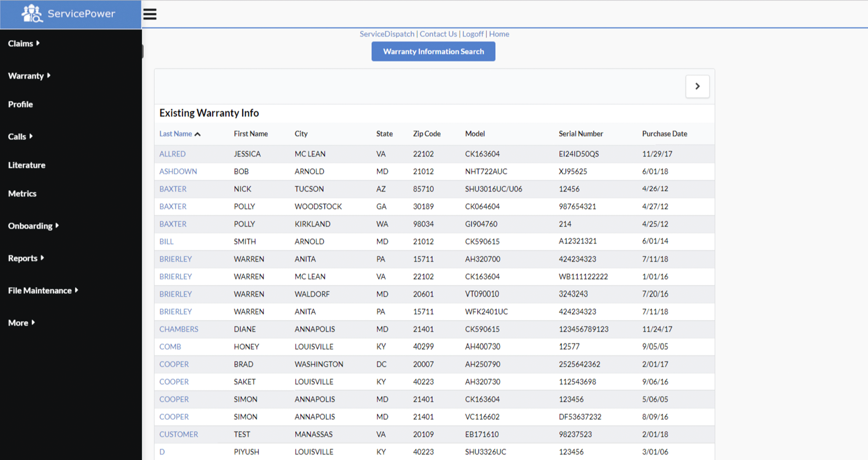This screenshot has width=868, height=460.
Task: Open the ASHDOWN warranty record
Action: (178, 171)
